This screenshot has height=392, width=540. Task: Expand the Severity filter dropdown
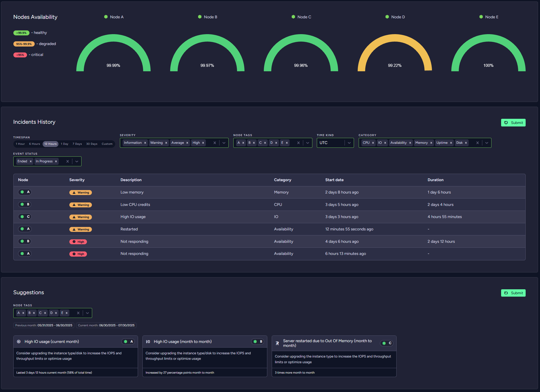pyautogui.click(x=224, y=143)
